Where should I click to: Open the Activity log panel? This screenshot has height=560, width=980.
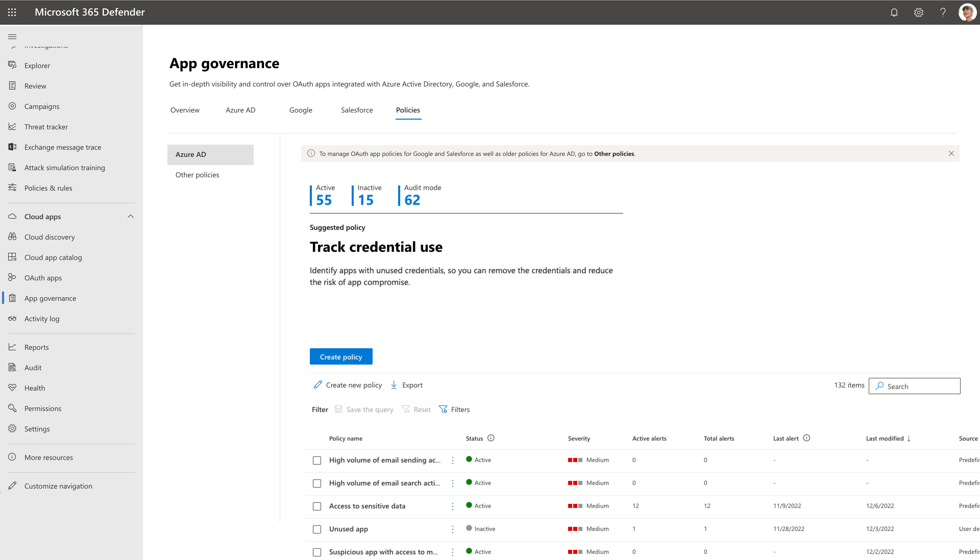(x=42, y=318)
